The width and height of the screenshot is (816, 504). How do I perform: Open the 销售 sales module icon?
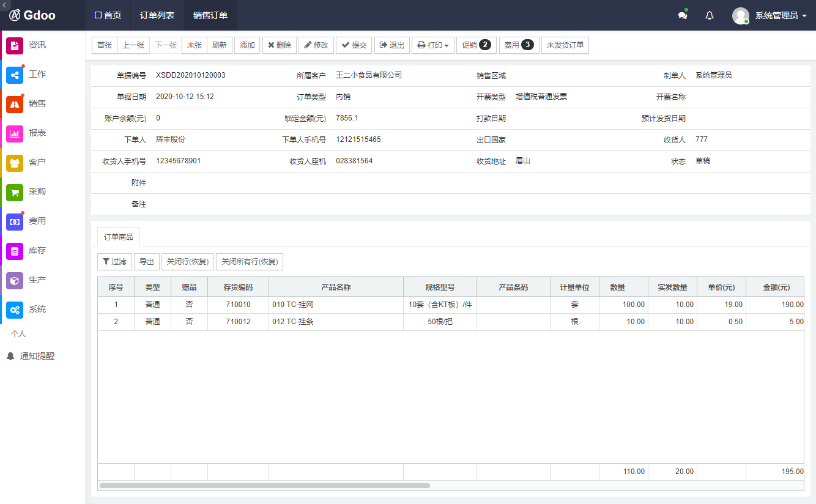pyautogui.click(x=15, y=104)
